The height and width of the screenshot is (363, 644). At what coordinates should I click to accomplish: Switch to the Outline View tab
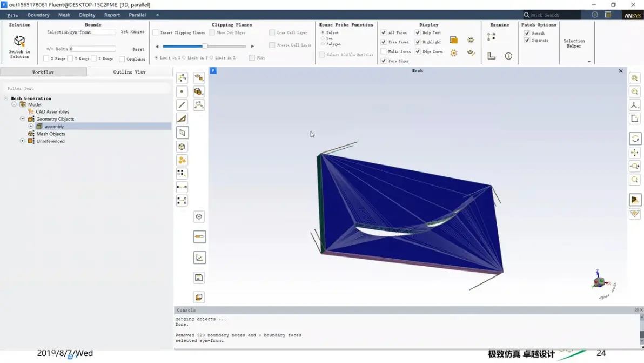(x=129, y=72)
